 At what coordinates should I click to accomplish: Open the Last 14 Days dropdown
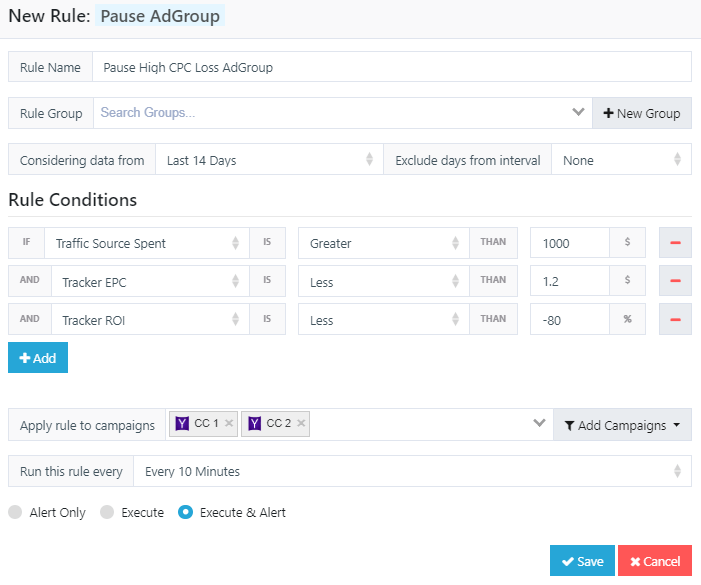click(269, 160)
